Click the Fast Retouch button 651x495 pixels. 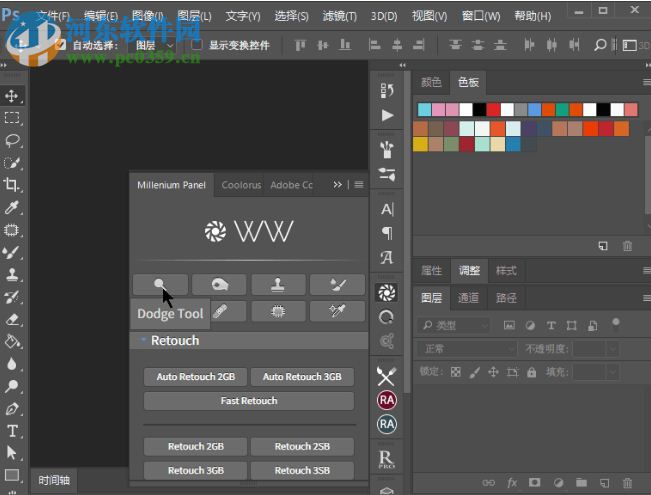click(x=249, y=401)
